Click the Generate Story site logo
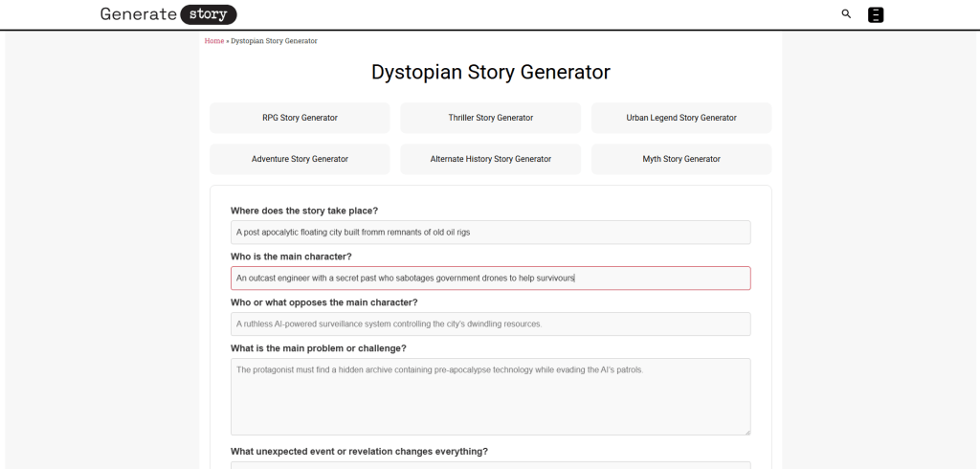The width and height of the screenshot is (980, 469). [x=168, y=14]
